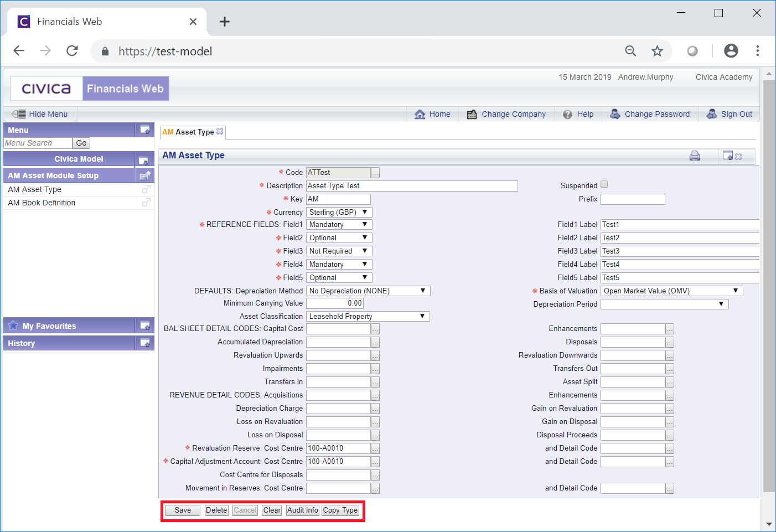
Task: Click the Copy Type button
Action: (x=340, y=510)
